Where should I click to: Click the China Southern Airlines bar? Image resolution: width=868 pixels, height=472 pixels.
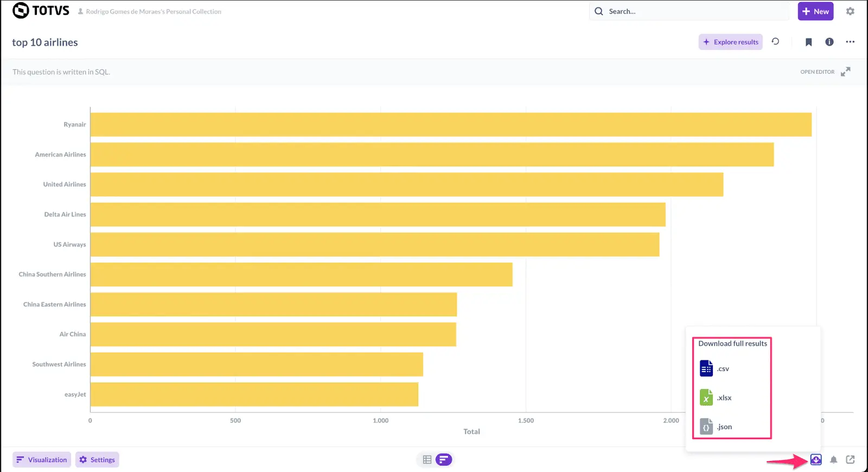coord(302,275)
